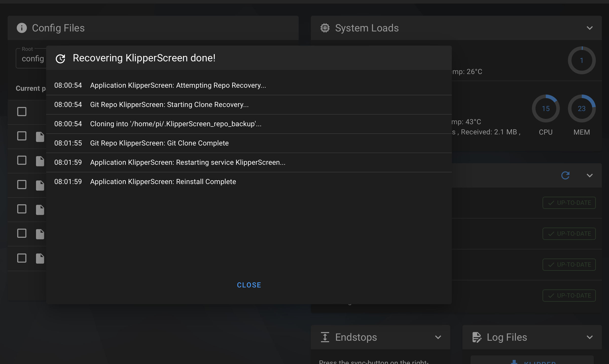Click the 43°C temperature reading
Screen dimensions: 609x364
tap(473, 122)
